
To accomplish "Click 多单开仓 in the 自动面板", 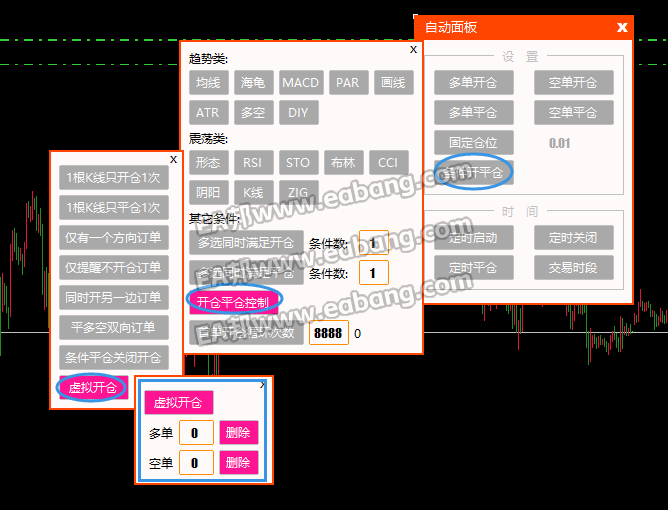I will tap(473, 82).
